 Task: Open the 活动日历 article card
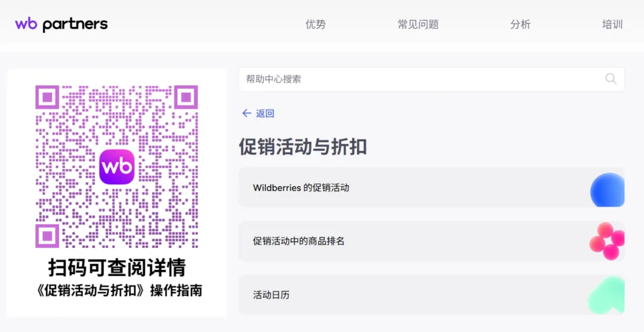tap(432, 294)
